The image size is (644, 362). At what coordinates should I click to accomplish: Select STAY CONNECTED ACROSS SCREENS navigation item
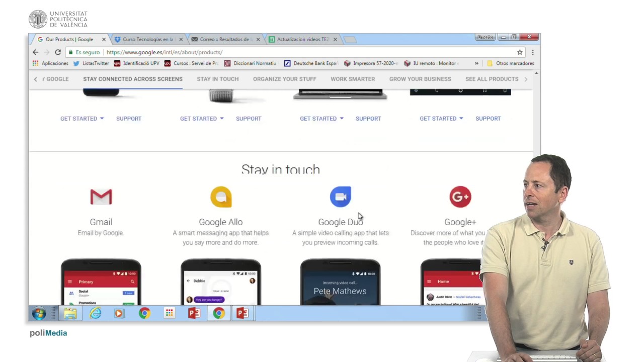click(x=133, y=79)
